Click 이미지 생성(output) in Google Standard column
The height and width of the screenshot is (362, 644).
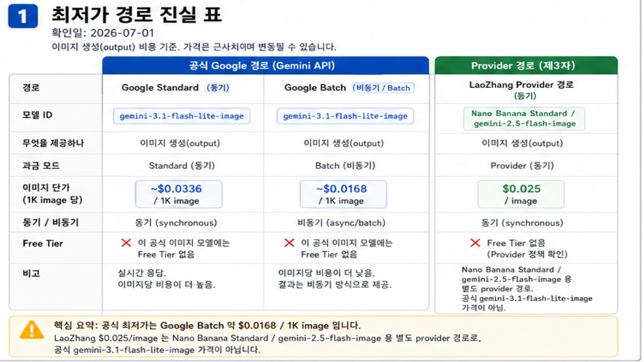click(x=180, y=143)
